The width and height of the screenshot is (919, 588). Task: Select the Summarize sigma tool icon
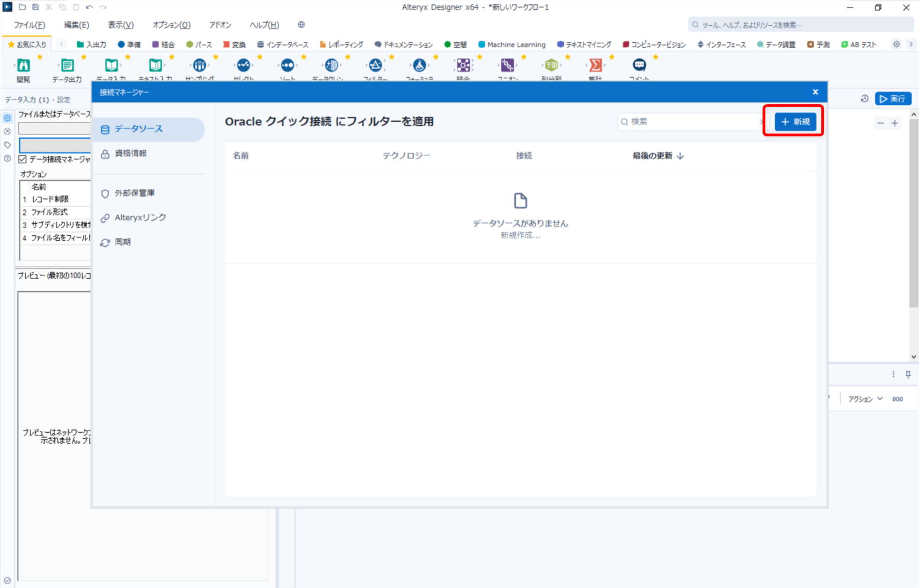(596, 65)
